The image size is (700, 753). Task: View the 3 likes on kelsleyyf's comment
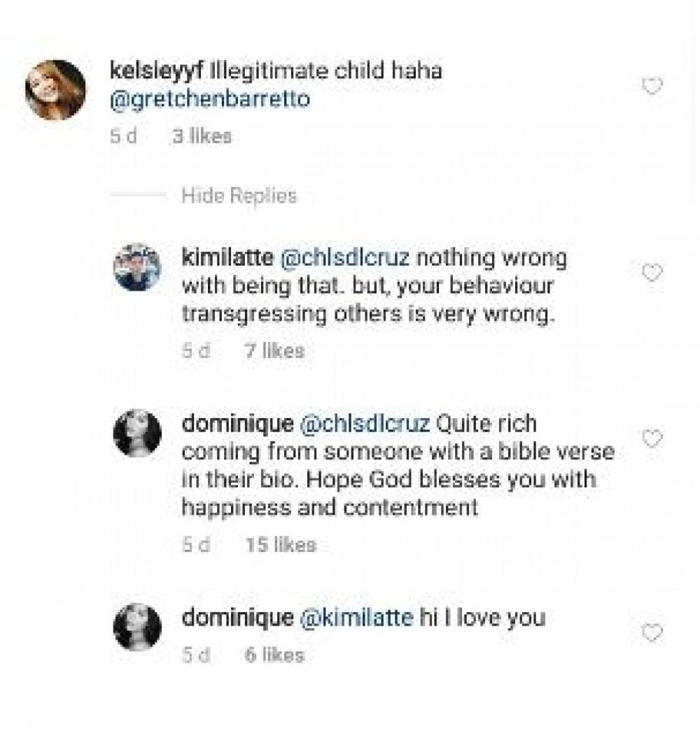pyautogui.click(x=201, y=137)
